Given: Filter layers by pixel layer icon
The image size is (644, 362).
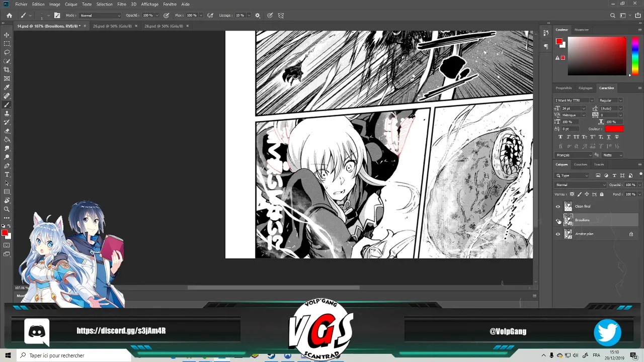Looking at the screenshot, I should coord(598,175).
